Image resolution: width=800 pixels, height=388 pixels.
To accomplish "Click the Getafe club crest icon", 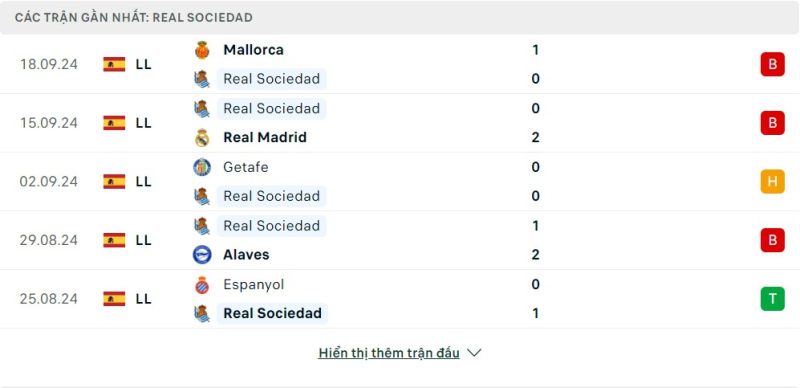I will [x=202, y=167].
